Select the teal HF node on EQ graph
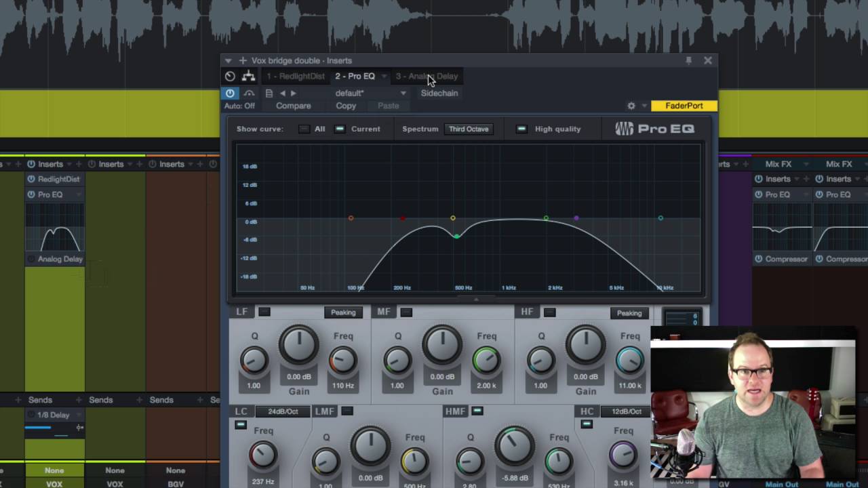 (x=660, y=218)
